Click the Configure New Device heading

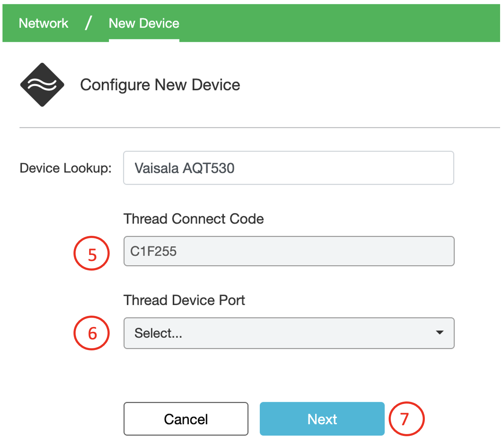160,85
